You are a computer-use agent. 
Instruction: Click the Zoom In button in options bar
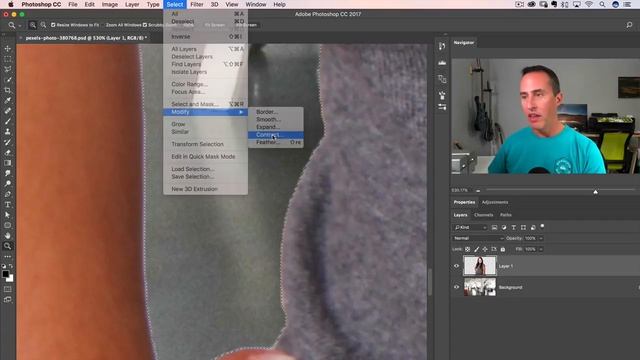coord(33,25)
